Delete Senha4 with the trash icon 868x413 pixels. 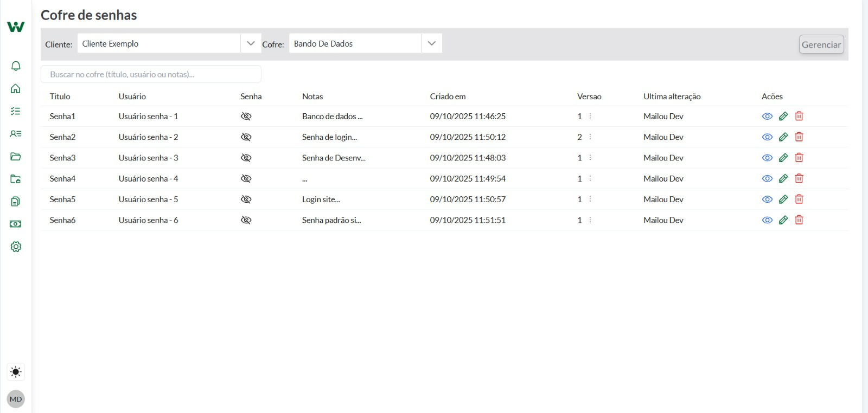(x=799, y=178)
